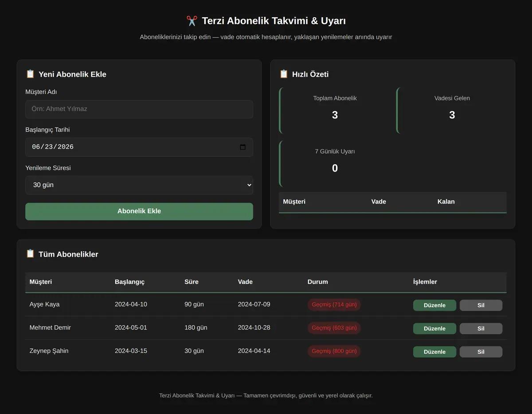Click Düzenle for Mehmet Demir
This screenshot has width=532, height=414.
(x=434, y=328)
